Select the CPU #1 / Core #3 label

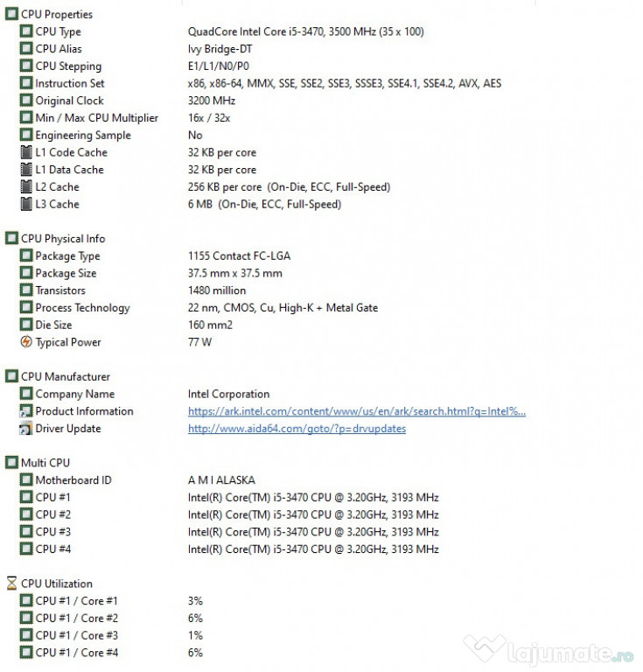(77, 635)
